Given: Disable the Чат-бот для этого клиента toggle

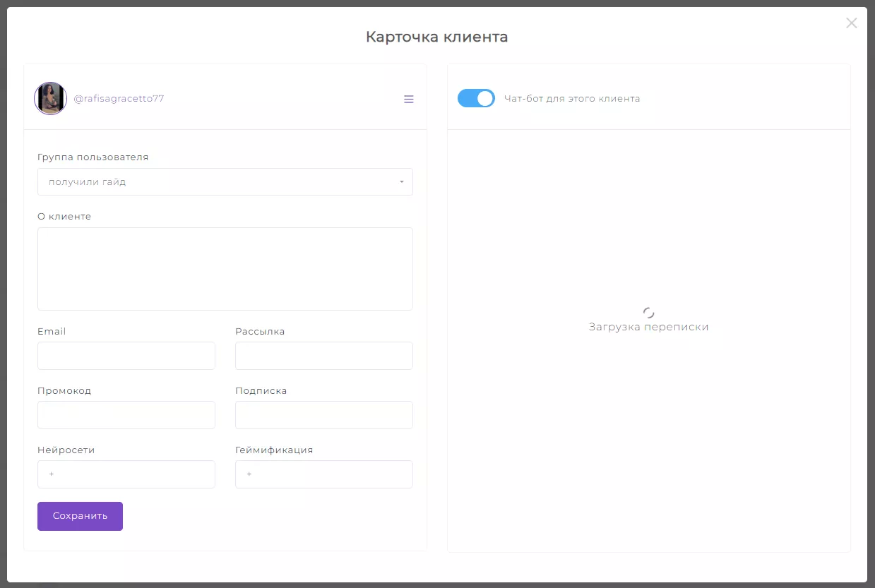Looking at the screenshot, I should pyautogui.click(x=476, y=98).
